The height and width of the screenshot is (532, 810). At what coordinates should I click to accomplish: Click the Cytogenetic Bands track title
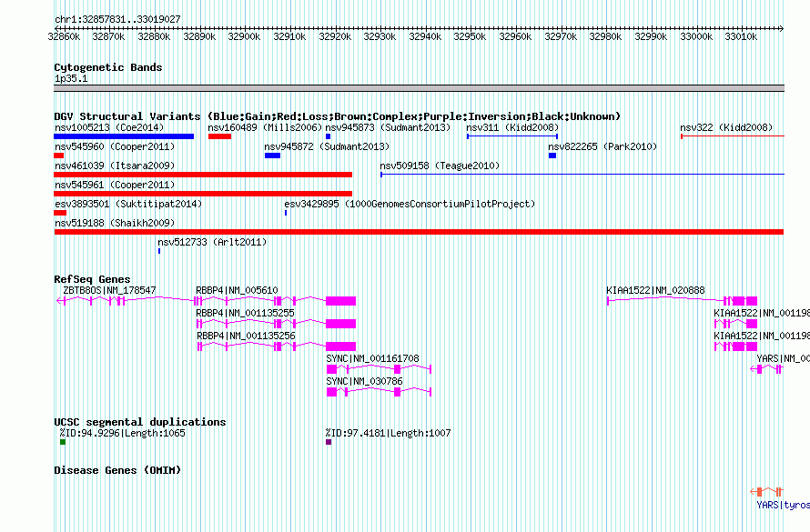click(108, 67)
